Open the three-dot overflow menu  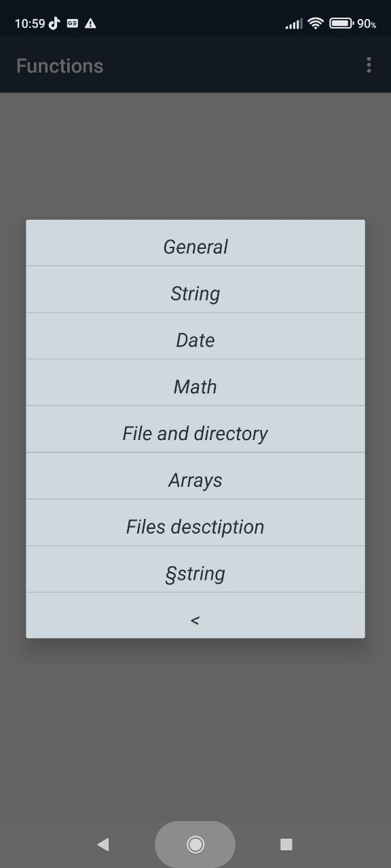(369, 65)
